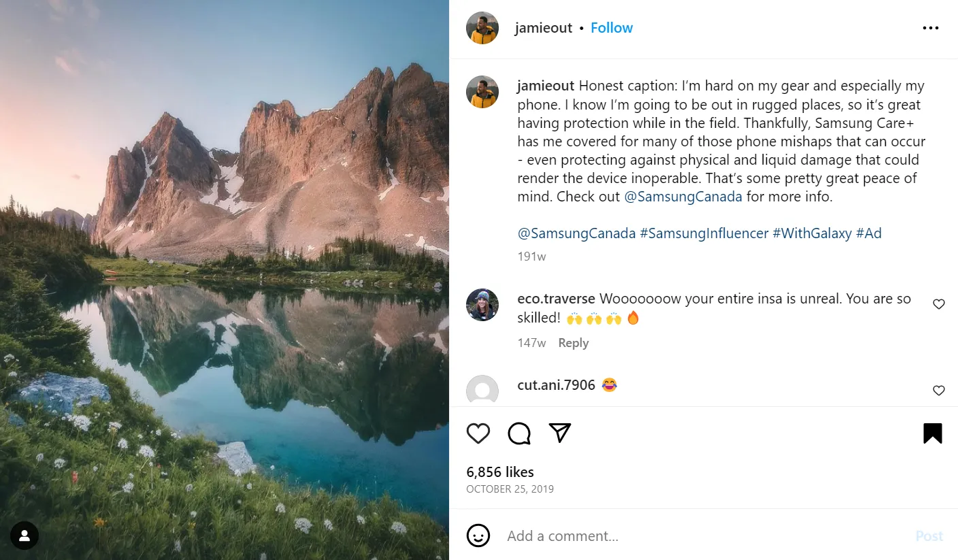
Task: Like eco.traverse's comment with its heart
Action: click(x=939, y=304)
